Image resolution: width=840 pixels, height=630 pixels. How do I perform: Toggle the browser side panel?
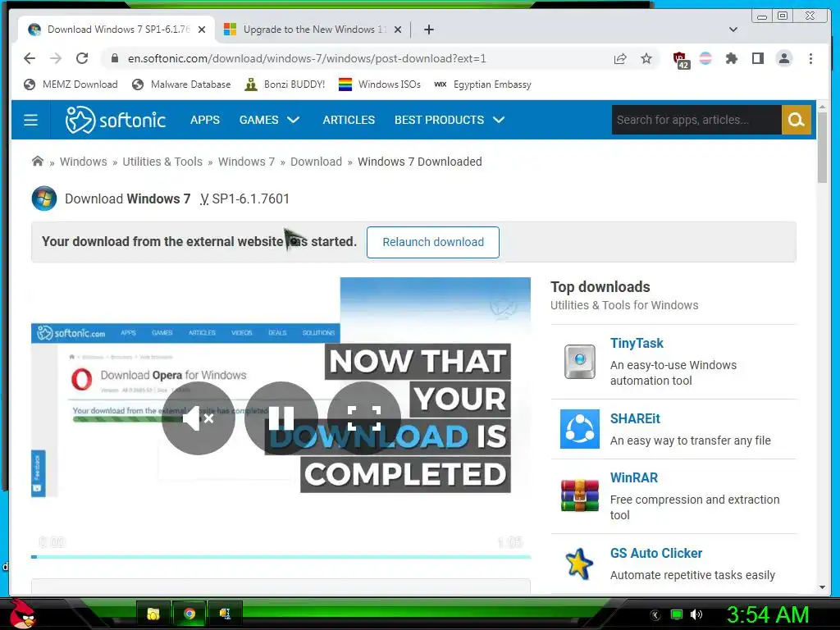pyautogui.click(x=757, y=58)
